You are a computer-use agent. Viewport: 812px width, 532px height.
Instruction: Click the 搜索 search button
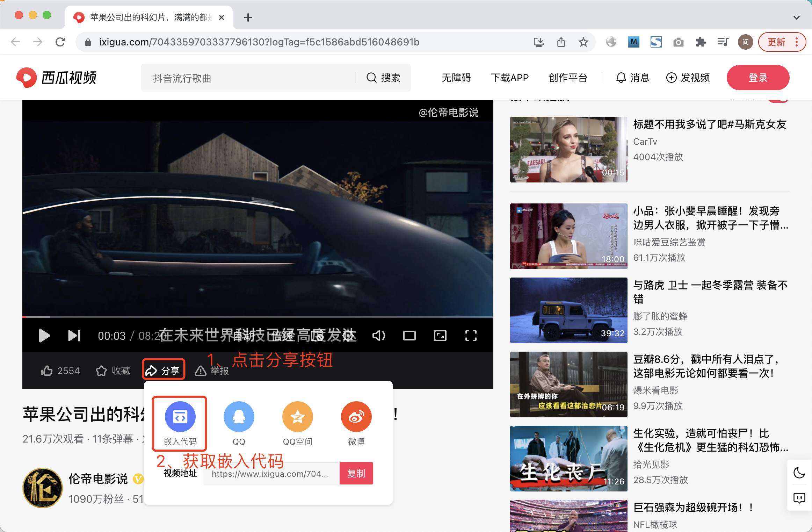pos(383,78)
